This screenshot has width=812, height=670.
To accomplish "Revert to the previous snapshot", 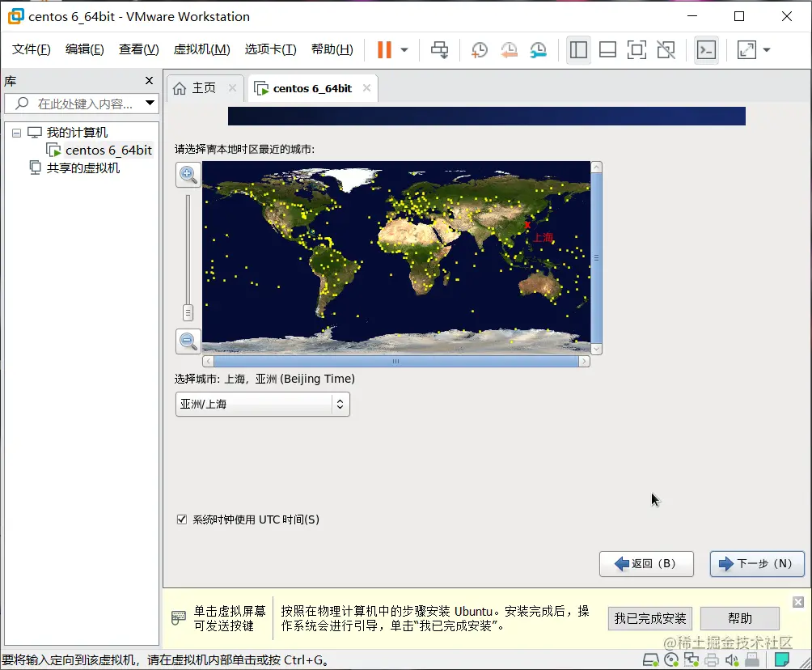I will pyautogui.click(x=509, y=49).
